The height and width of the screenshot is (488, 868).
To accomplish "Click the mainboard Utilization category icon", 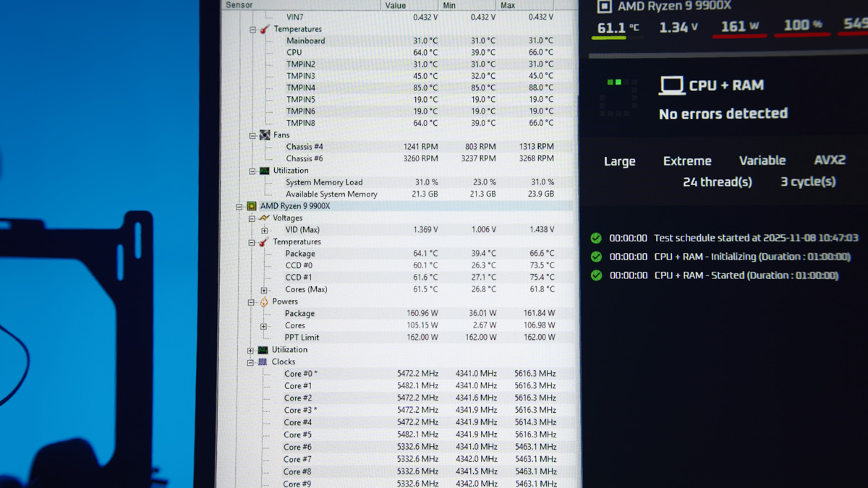I will tap(264, 171).
